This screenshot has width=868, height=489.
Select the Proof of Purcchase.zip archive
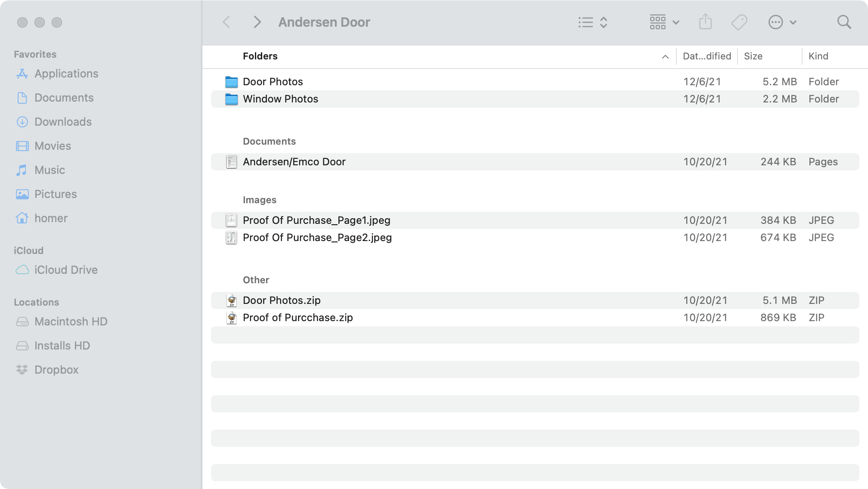pos(535,318)
